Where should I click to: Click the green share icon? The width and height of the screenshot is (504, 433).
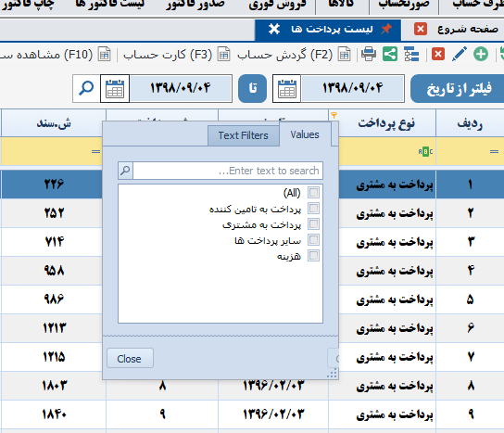pos(390,54)
